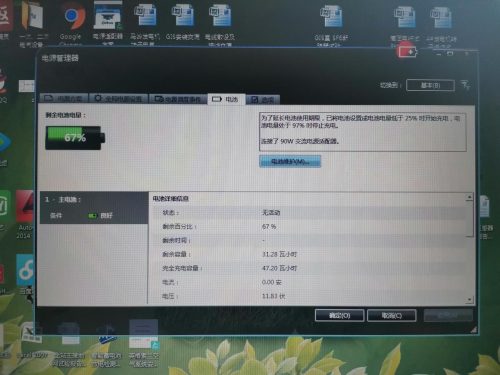
Task: Click the battery charge threshold message box
Action: tap(363, 132)
